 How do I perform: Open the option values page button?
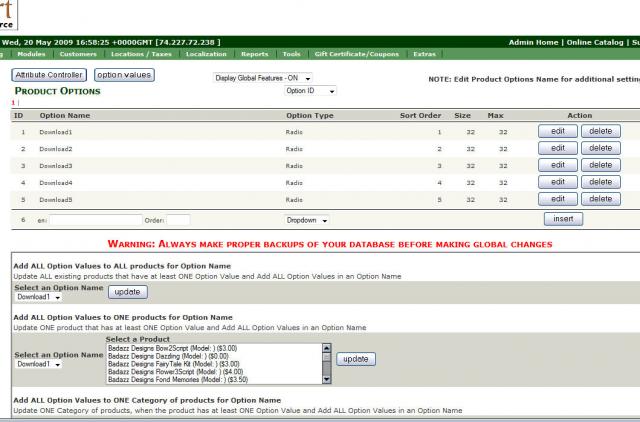(x=124, y=75)
